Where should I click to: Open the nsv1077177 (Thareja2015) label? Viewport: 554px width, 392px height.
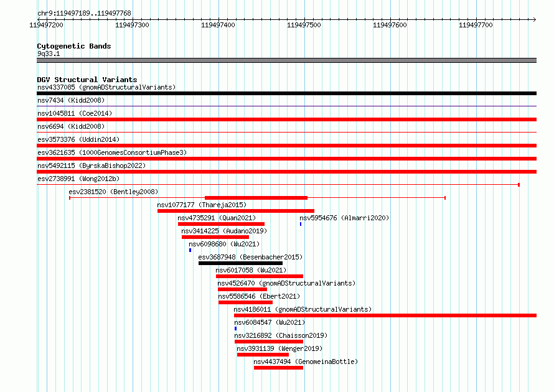(x=202, y=205)
